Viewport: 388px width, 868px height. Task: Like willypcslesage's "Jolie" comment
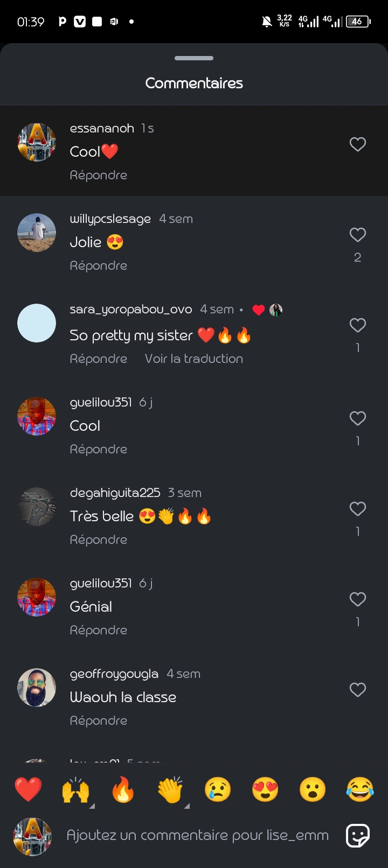tap(358, 235)
